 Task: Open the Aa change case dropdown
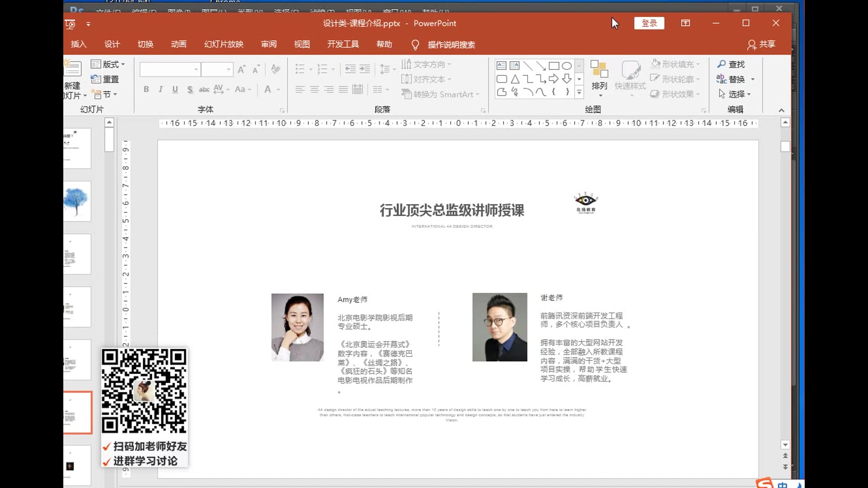click(243, 89)
